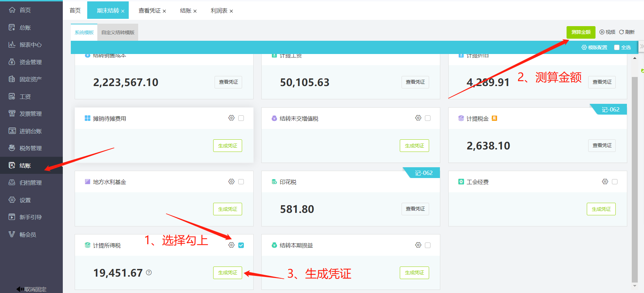The image size is (644, 293).
Task: Click the gear icon on 工会经费 card
Action: (x=605, y=182)
